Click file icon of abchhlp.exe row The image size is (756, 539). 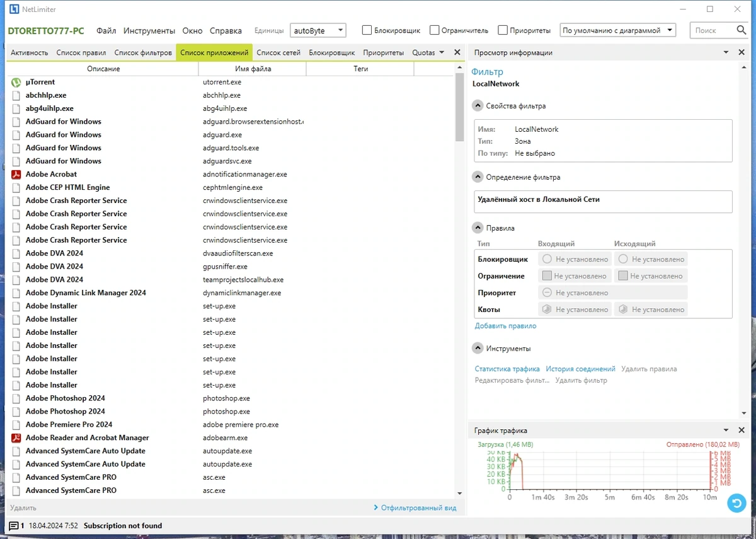(16, 95)
